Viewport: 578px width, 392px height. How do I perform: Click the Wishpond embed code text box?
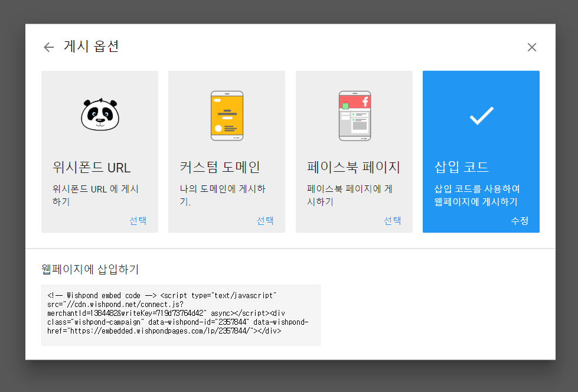tap(181, 315)
